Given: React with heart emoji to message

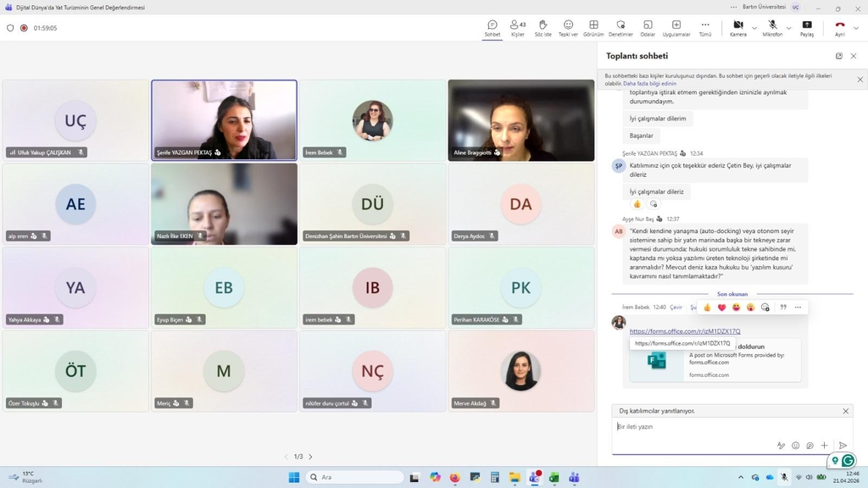Looking at the screenshot, I should [721, 307].
